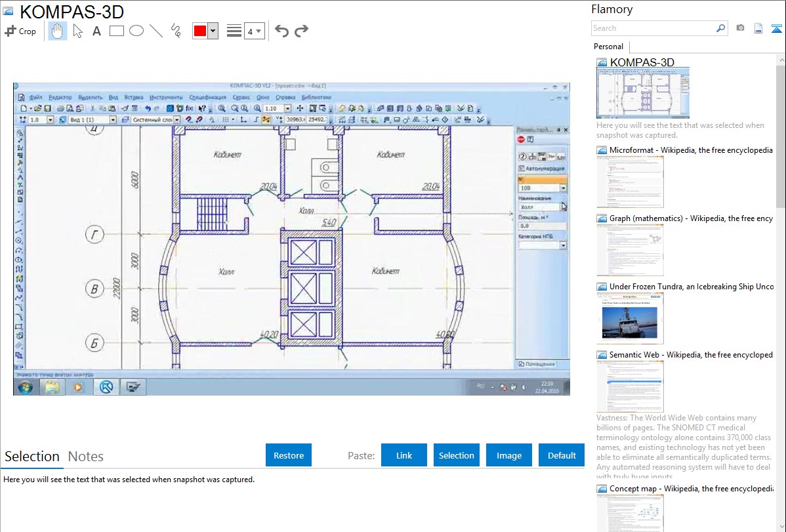786x532 pixels.
Task: Open the Personal tab
Action: (x=608, y=47)
